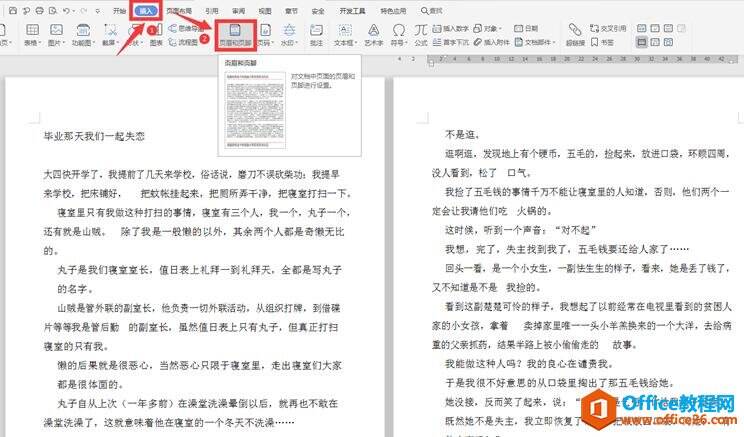Open the 章节 tab
Viewport: 744px width, 437px height.
291,10
